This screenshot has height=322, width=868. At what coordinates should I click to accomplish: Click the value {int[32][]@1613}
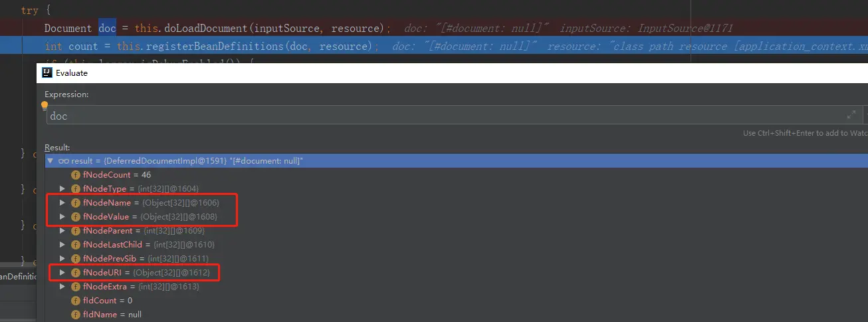tap(169, 287)
